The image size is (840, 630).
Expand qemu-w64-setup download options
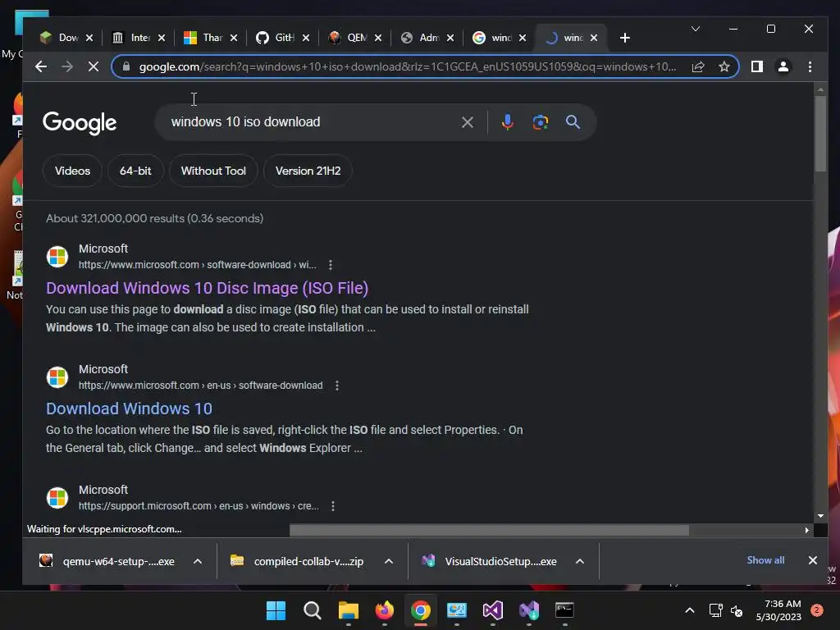click(x=197, y=561)
